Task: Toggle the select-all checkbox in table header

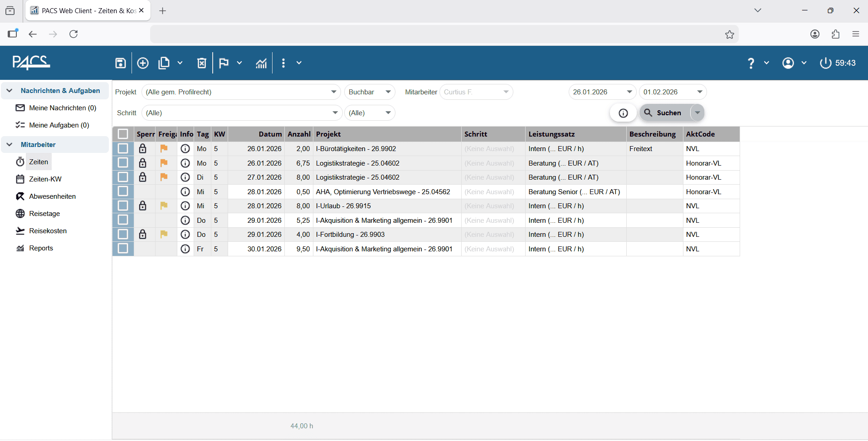Action: (123, 134)
